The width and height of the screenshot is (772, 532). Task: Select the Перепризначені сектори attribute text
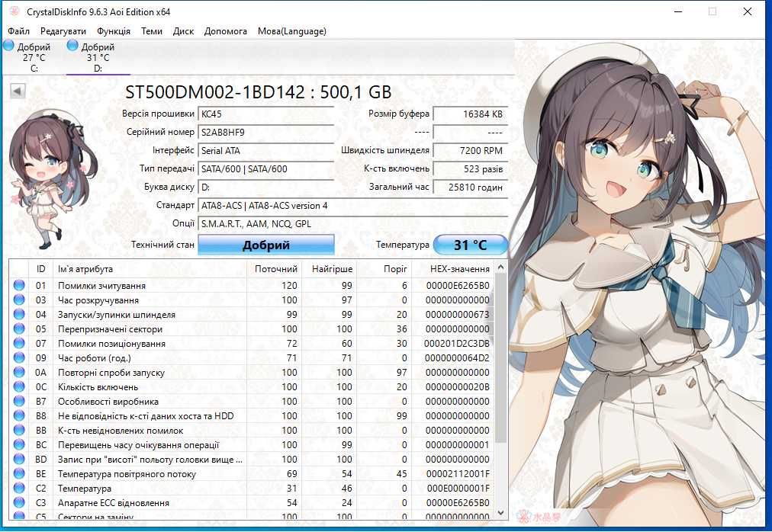[x=110, y=328]
